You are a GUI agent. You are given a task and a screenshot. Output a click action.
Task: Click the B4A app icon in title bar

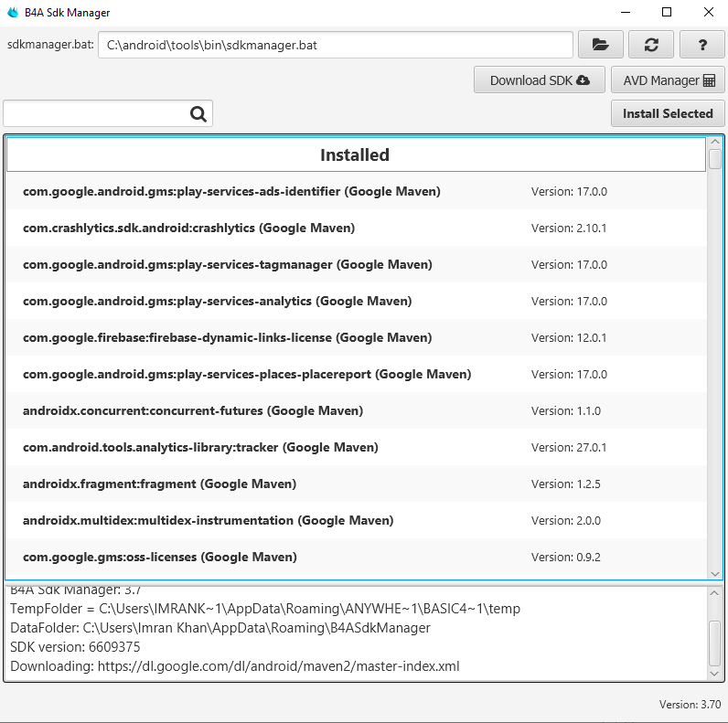[13, 13]
